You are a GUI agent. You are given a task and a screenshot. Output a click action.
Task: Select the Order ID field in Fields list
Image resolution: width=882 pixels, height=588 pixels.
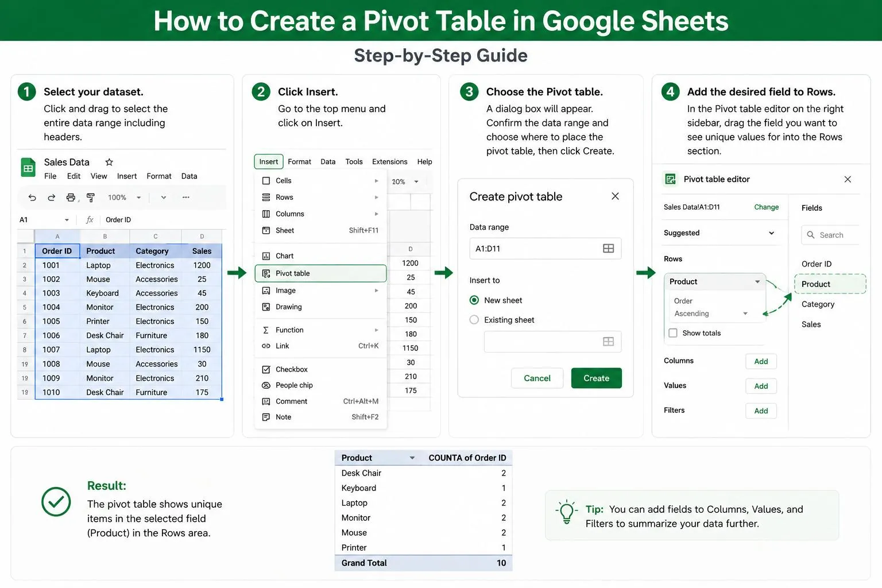817,264
